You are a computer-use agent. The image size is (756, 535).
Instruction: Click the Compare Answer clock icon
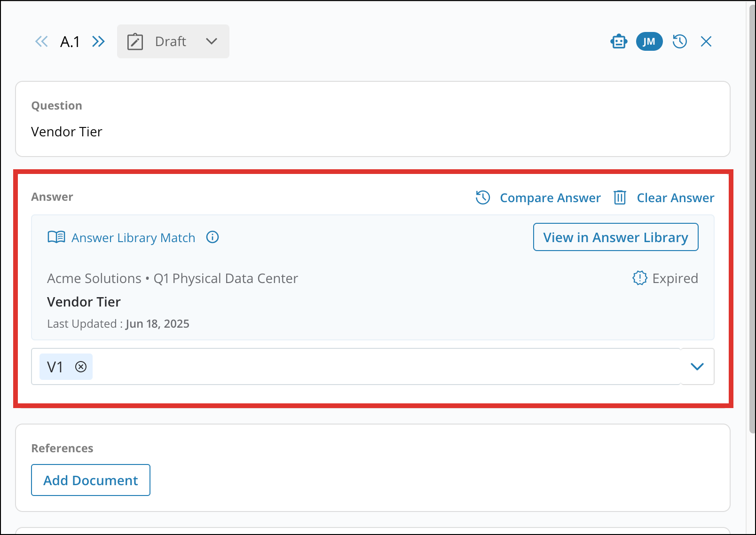(x=483, y=197)
